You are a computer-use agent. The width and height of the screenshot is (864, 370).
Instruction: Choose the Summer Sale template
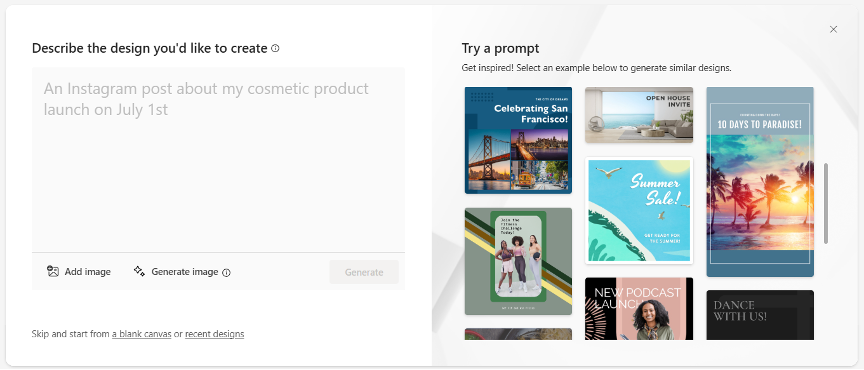(639, 210)
